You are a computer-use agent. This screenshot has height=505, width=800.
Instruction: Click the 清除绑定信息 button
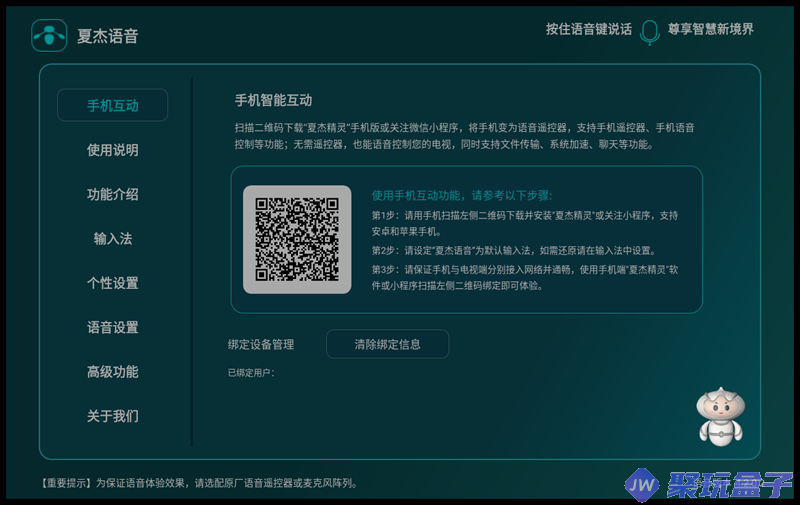(x=388, y=344)
